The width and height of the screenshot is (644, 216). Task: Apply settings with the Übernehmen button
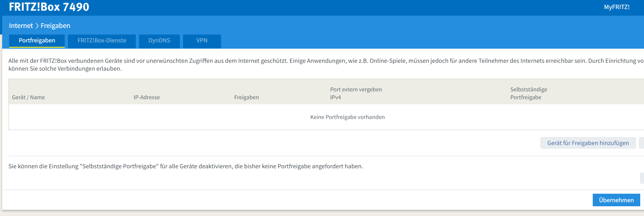[x=616, y=200]
